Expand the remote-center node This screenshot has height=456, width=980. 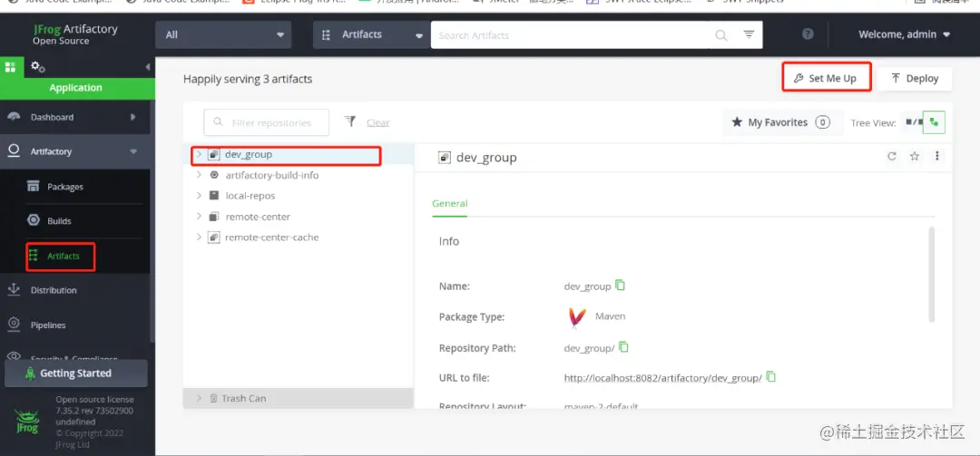[199, 216]
